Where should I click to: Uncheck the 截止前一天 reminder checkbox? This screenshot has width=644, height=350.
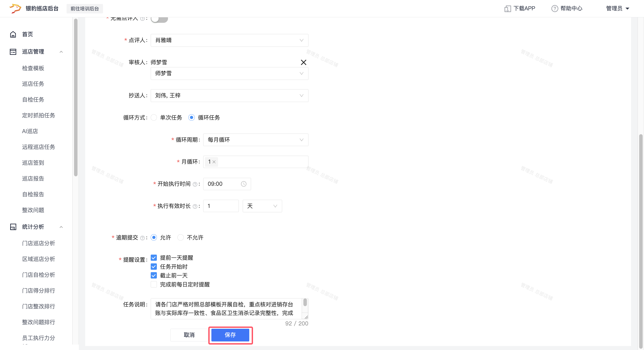coord(154,275)
